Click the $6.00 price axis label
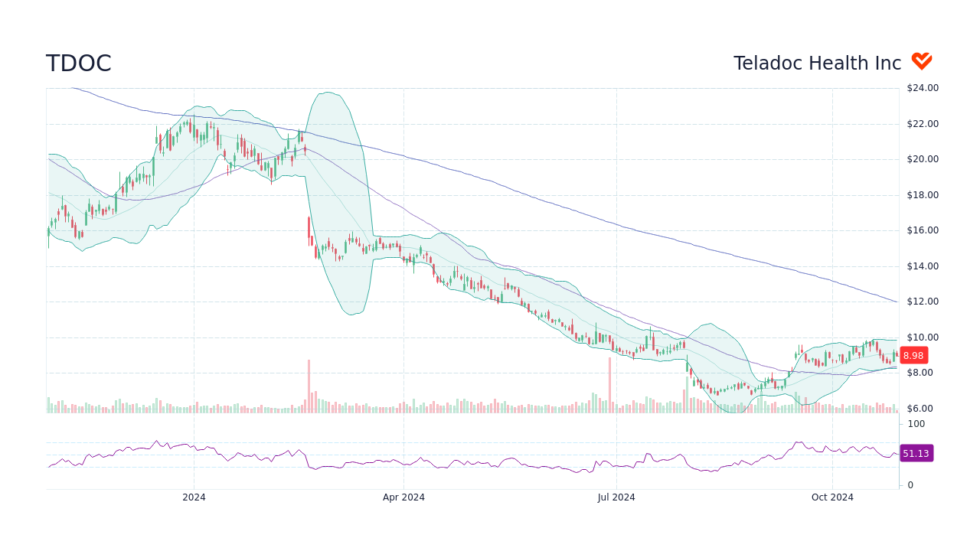980x551 pixels. (x=920, y=409)
